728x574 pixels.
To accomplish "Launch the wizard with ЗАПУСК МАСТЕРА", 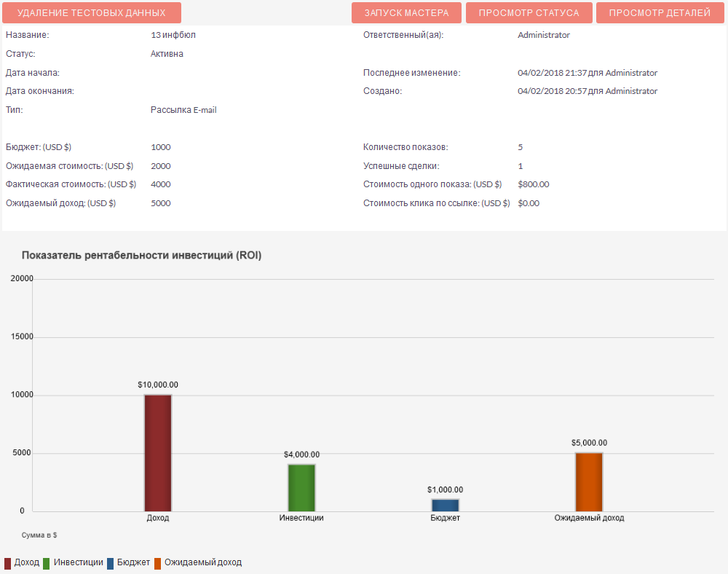I will [x=405, y=13].
